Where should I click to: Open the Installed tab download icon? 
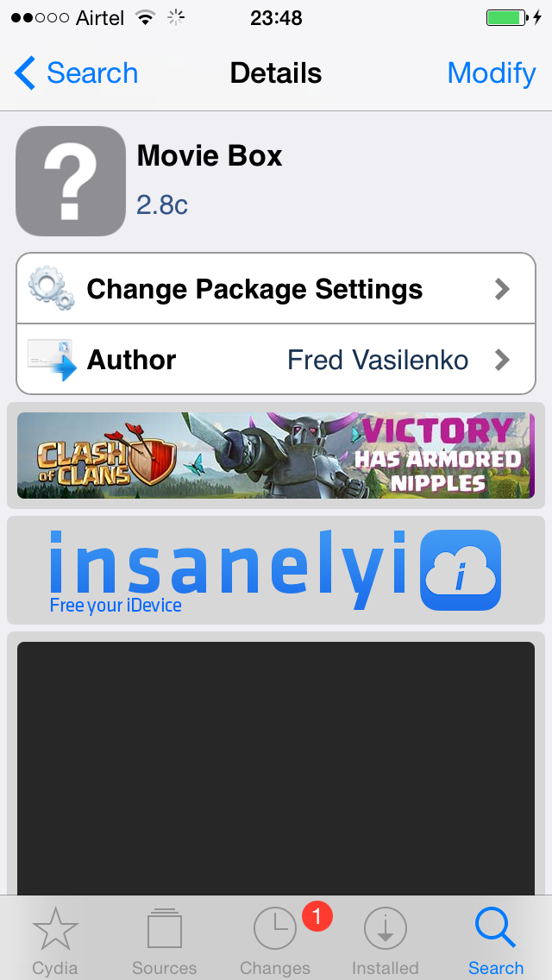385,929
